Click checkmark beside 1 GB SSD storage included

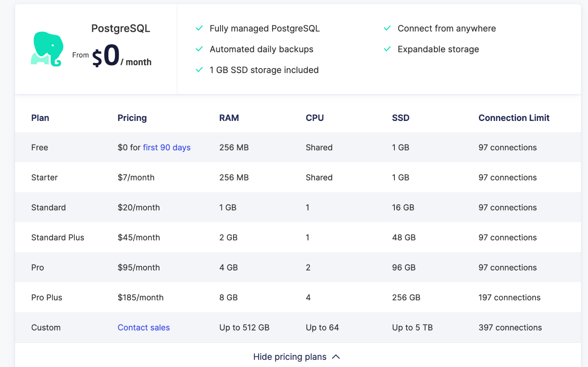[x=199, y=70]
